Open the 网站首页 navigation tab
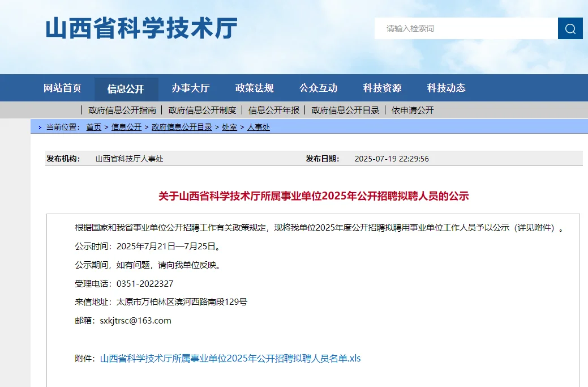The image size is (588, 387). click(x=62, y=88)
